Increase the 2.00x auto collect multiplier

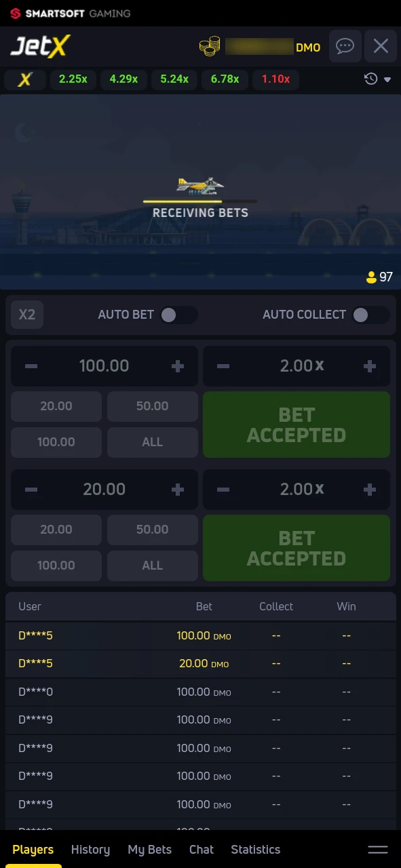(x=370, y=366)
